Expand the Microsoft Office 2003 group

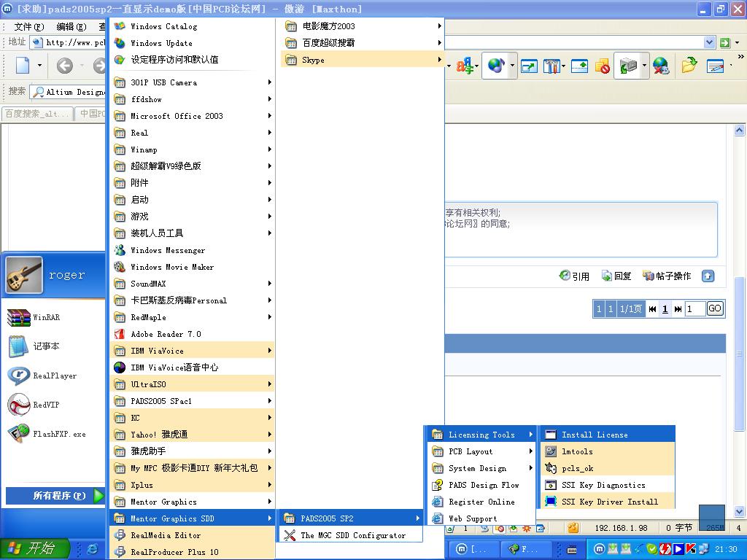[193, 116]
